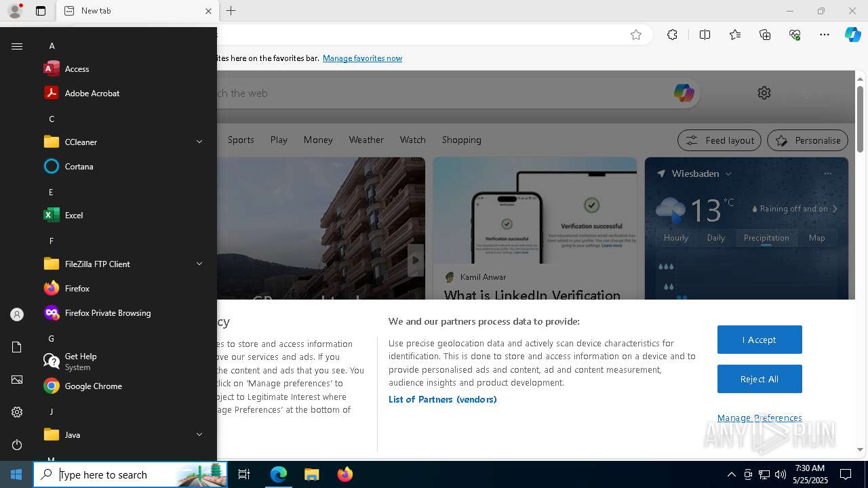This screenshot has width=868, height=488.
Task: Open the Get Help system app
Action: click(125, 362)
